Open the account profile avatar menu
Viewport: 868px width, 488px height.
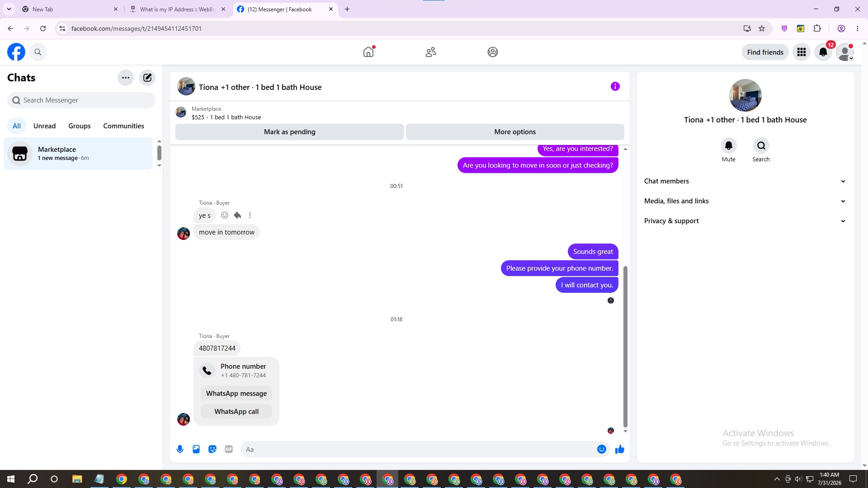click(x=845, y=52)
